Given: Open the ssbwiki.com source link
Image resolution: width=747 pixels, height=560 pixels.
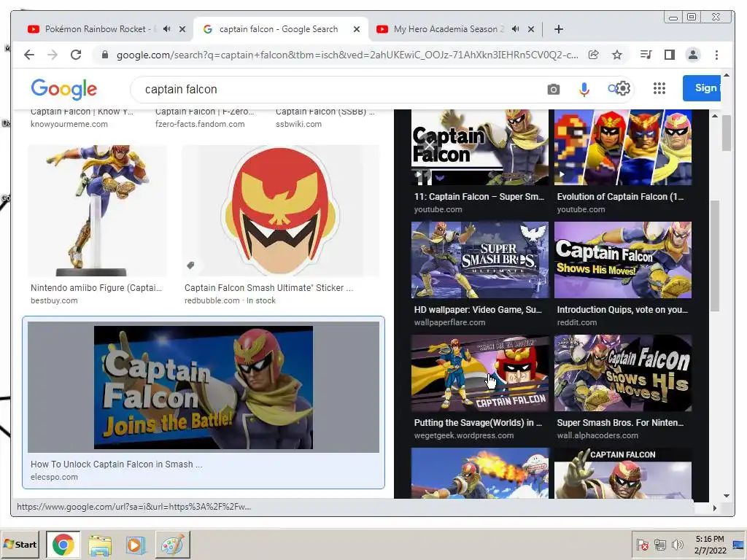Looking at the screenshot, I should [x=298, y=124].
